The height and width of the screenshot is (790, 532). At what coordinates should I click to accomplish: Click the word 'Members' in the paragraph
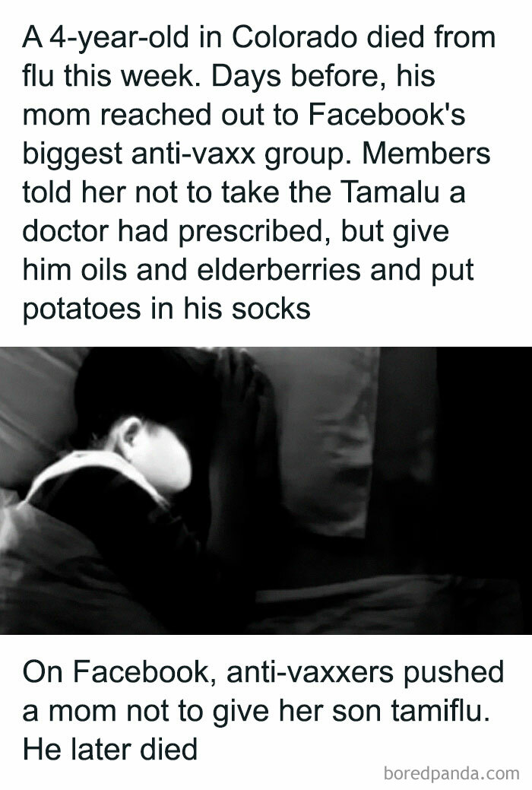click(x=426, y=154)
